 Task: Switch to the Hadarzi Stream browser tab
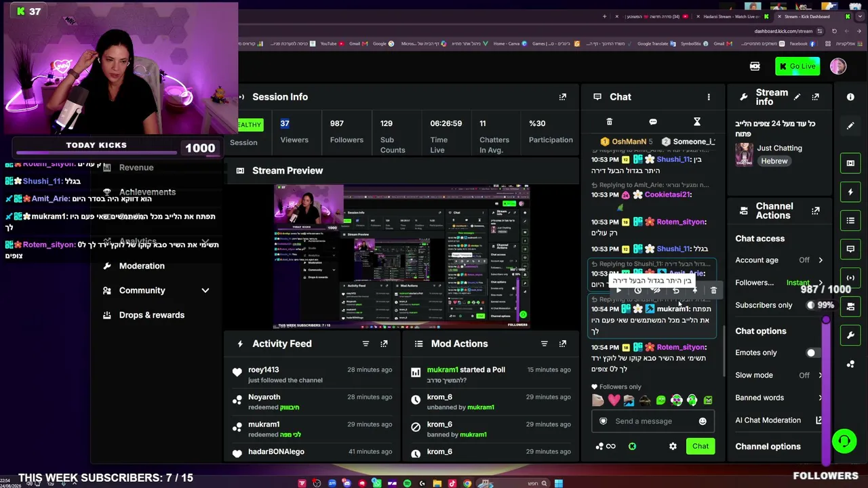(731, 16)
